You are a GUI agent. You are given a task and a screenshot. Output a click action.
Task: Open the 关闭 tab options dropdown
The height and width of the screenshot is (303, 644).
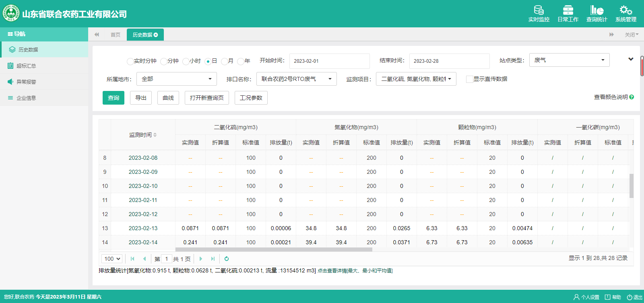[632, 35]
